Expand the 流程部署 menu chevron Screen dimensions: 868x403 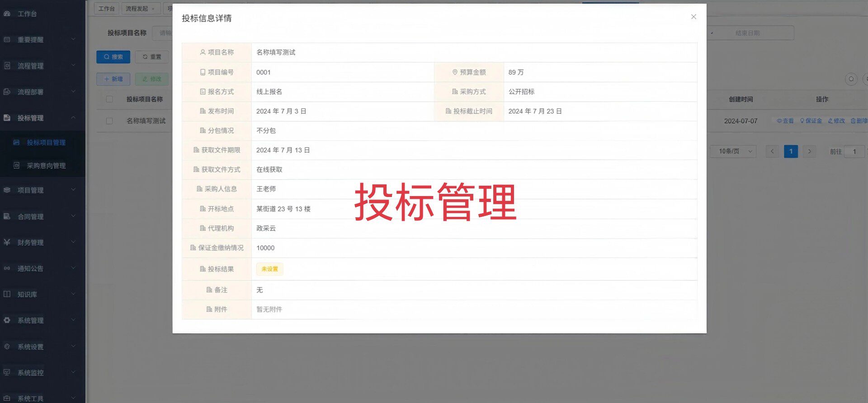point(73,91)
